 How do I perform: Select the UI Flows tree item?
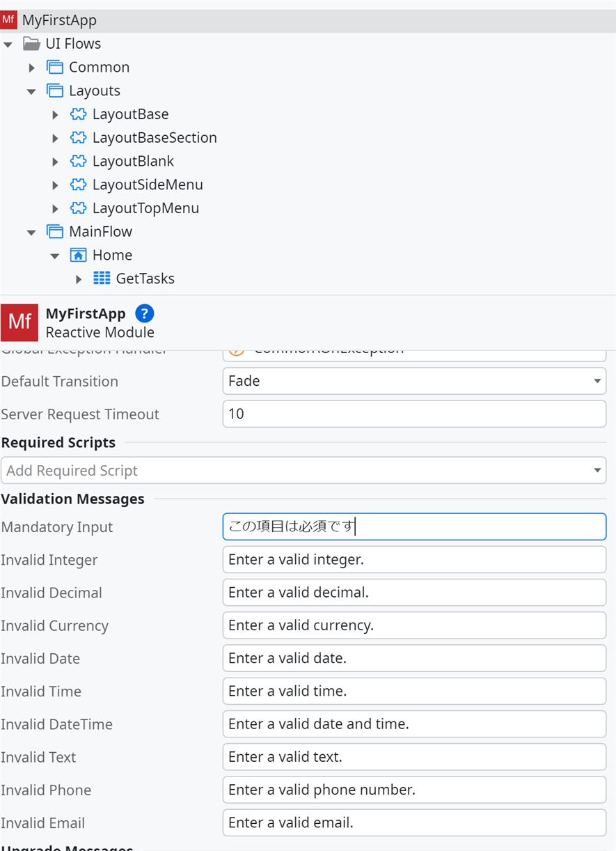coord(73,44)
